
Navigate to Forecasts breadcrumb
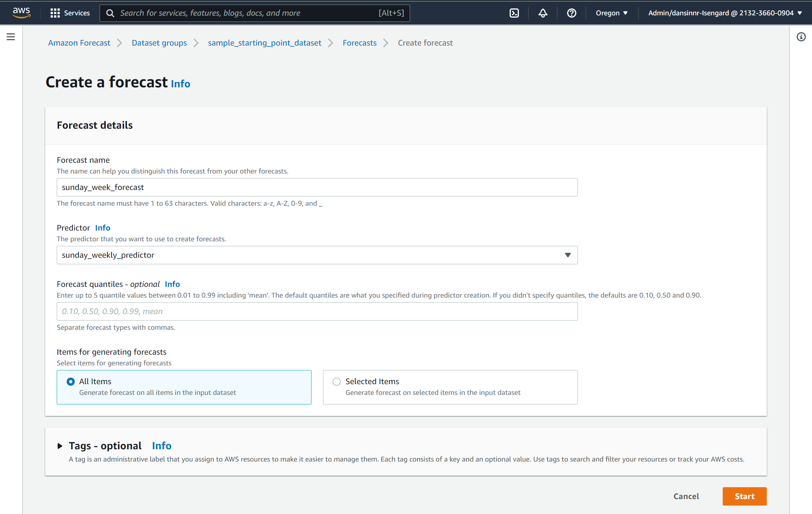click(x=359, y=43)
